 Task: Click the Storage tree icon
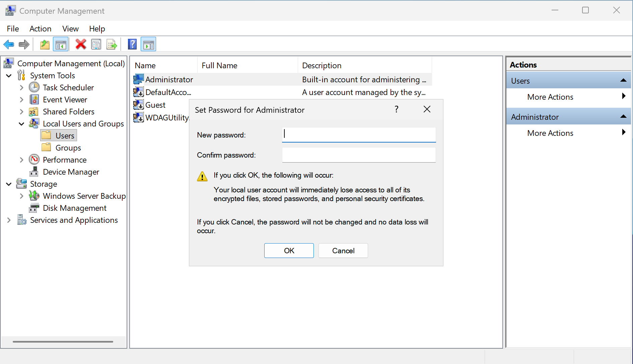pos(22,183)
